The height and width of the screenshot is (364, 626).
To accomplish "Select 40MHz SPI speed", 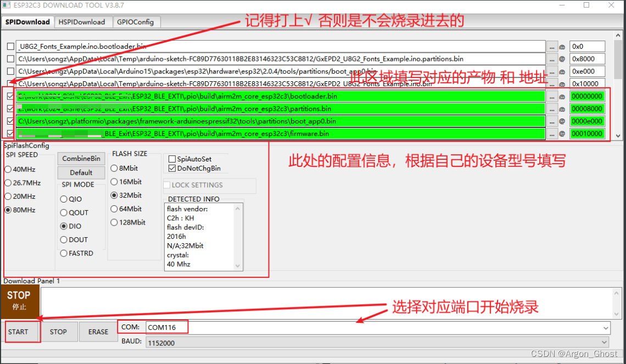I will (8, 170).
